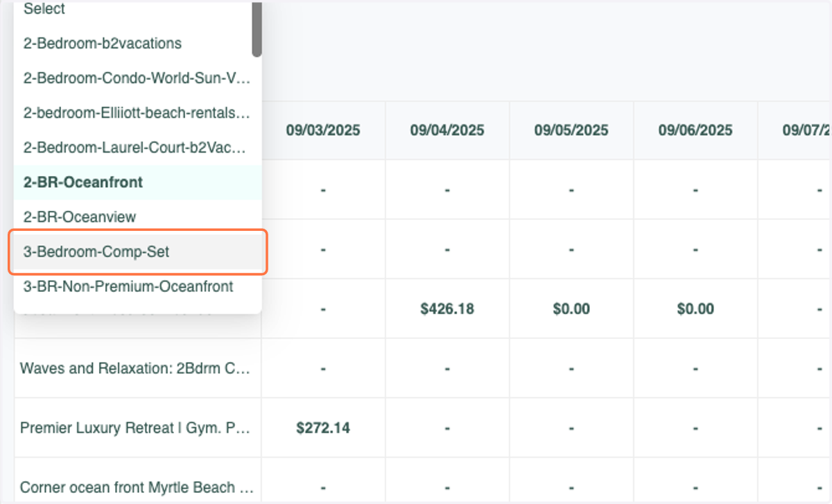Choose 2-bedroom-Elliiott-beach-rentals… option
This screenshot has width=832, height=504.
coord(137,113)
